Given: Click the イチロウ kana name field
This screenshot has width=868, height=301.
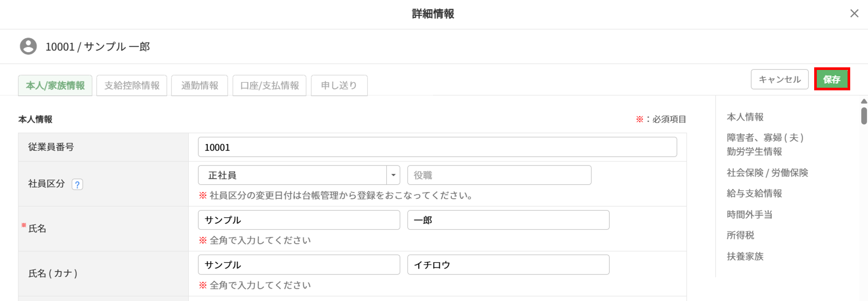Looking at the screenshot, I should point(508,265).
